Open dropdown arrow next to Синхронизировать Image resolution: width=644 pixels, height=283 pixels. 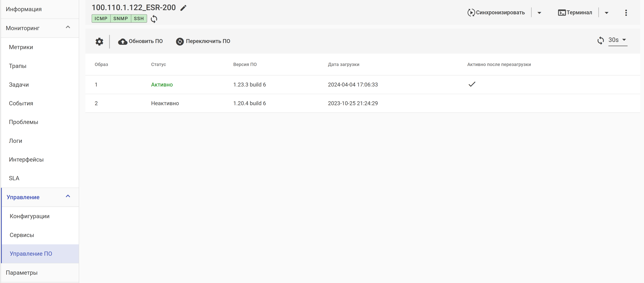(x=539, y=13)
